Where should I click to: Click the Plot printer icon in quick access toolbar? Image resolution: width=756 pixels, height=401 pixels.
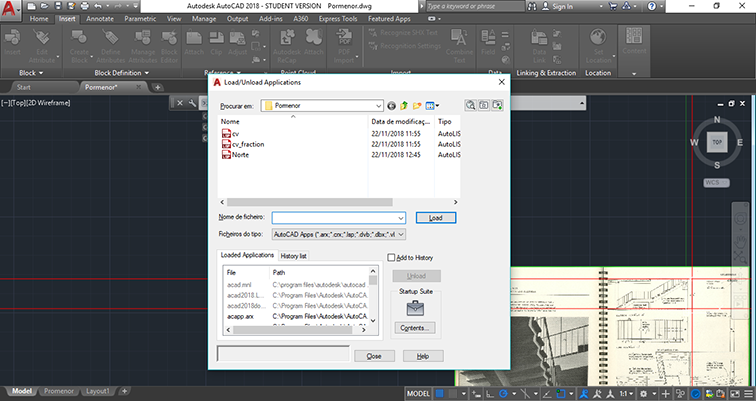(x=84, y=6)
